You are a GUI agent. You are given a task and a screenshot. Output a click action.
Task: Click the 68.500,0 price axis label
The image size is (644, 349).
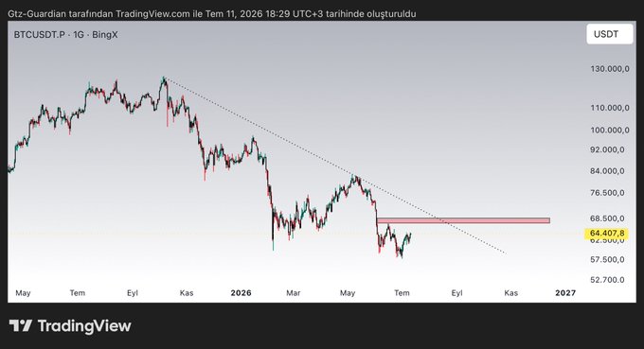point(607,218)
